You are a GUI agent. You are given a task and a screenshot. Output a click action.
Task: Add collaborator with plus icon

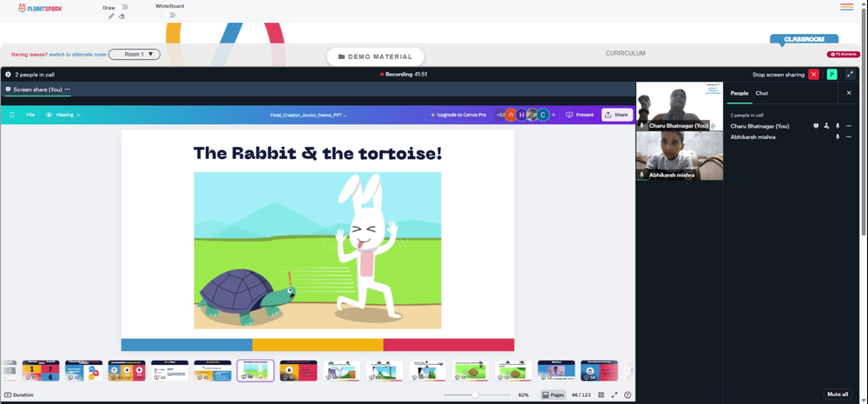[x=554, y=115]
